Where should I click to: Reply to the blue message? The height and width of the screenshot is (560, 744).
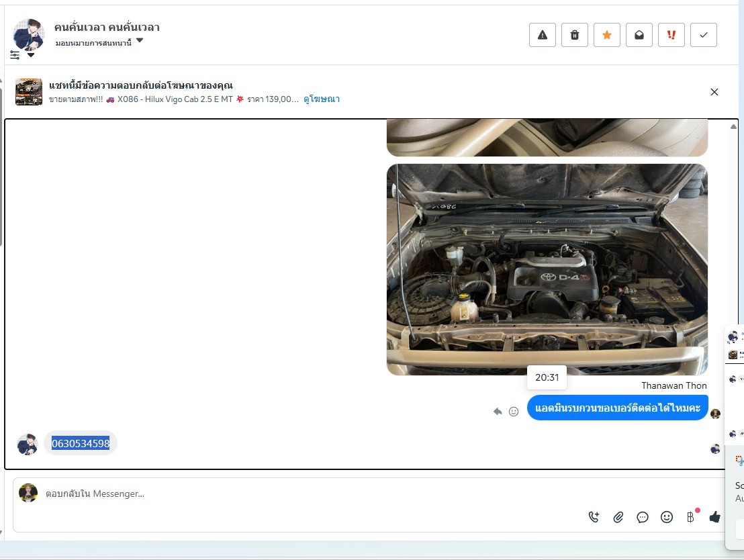point(498,412)
